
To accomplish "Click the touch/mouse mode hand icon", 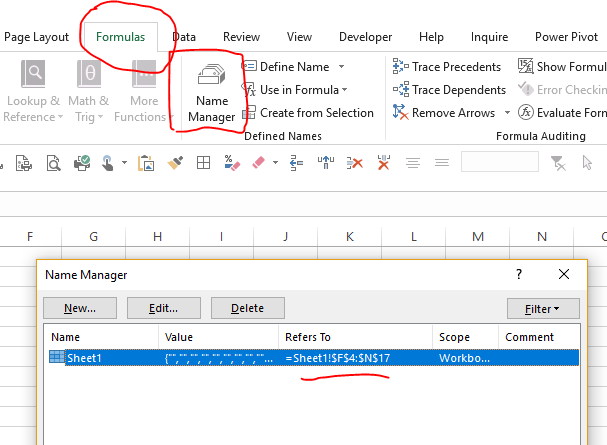I will 108,163.
